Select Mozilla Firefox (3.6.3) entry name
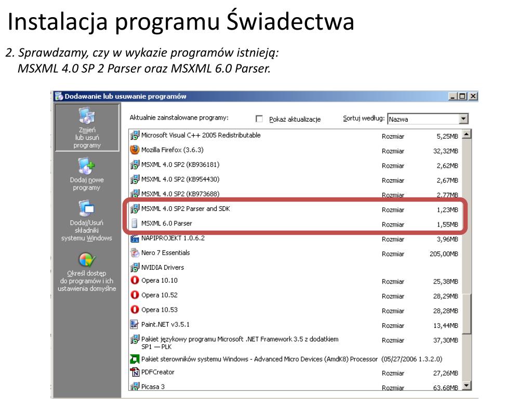Screen dimensions: 532x399 172,150
